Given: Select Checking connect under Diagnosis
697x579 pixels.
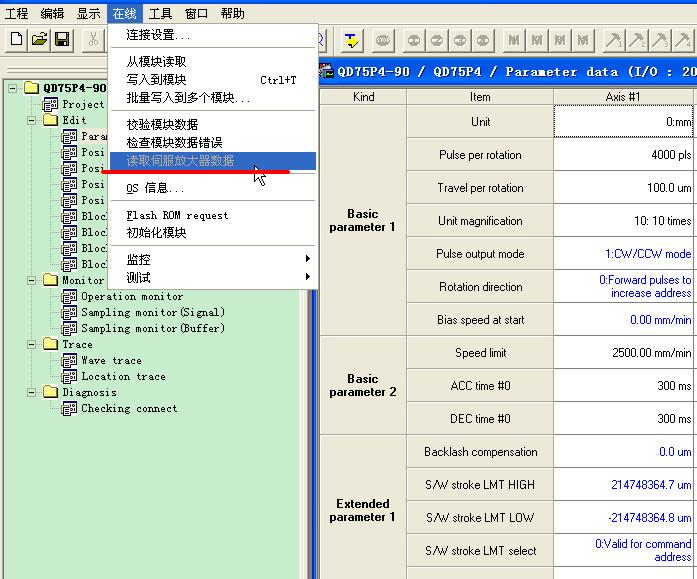Looking at the screenshot, I should coord(128,408).
